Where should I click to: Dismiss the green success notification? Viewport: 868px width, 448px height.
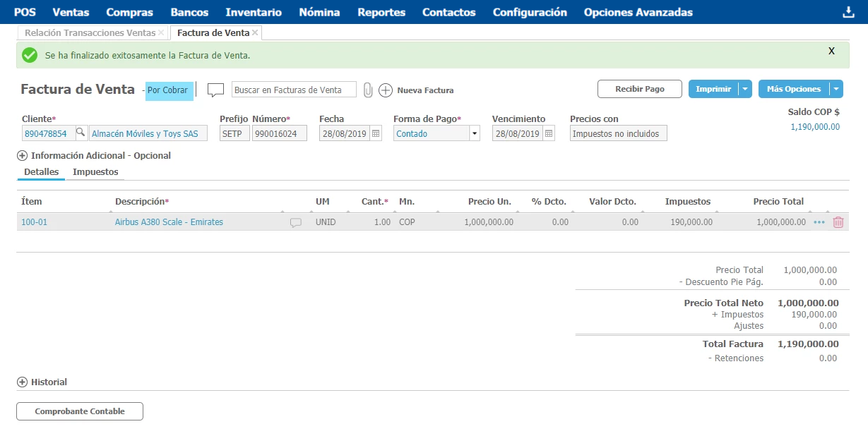[x=831, y=51]
